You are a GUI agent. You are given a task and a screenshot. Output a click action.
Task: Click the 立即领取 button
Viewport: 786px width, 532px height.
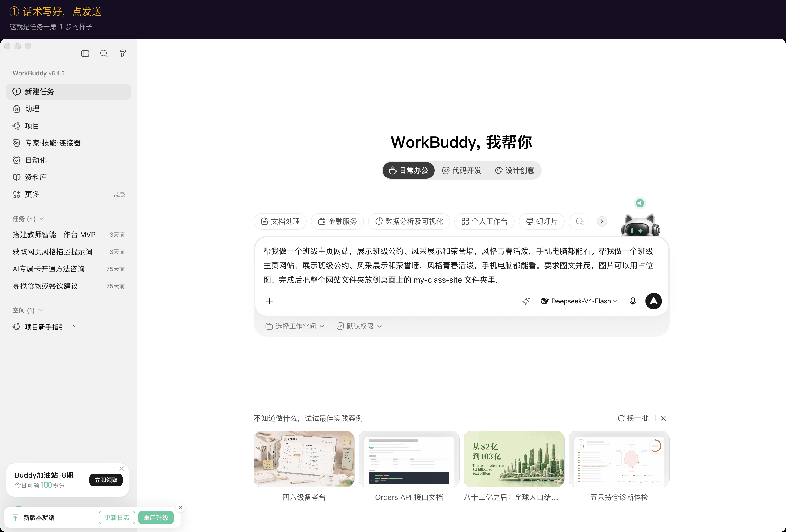pyautogui.click(x=106, y=480)
